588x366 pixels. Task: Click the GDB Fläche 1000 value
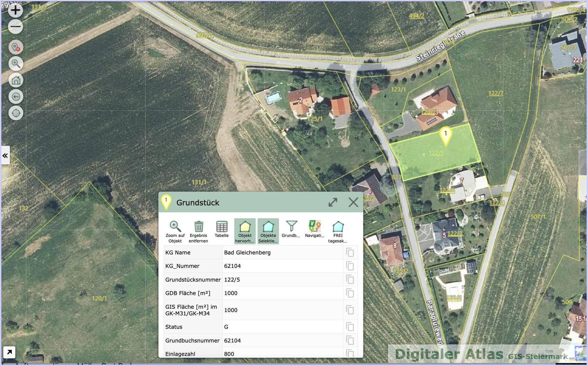231,293
